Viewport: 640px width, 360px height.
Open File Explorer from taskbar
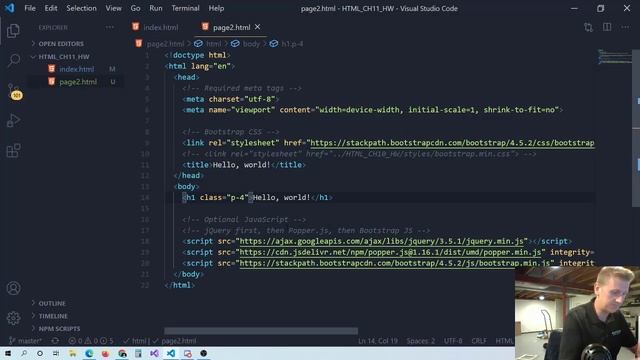[x=73, y=353]
